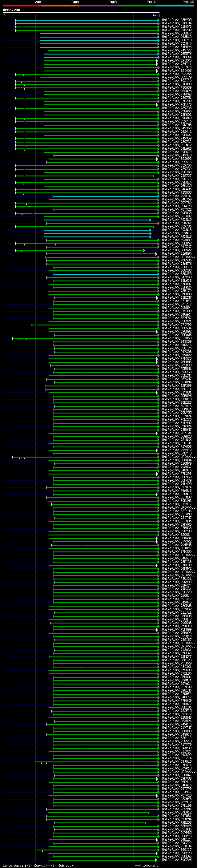Click the short green alignment bar of UniRef100_Q8W522

80,250
